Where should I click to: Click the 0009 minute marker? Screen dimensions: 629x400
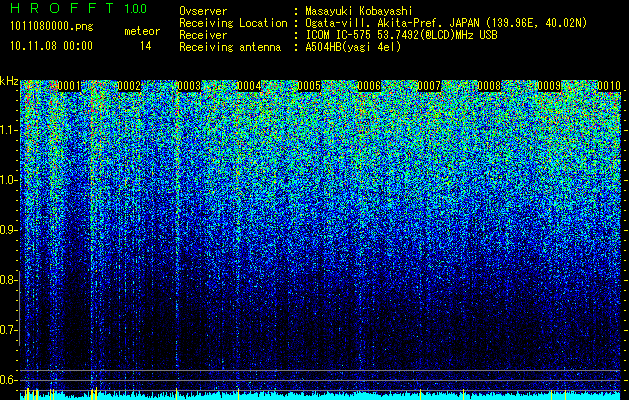click(x=549, y=86)
